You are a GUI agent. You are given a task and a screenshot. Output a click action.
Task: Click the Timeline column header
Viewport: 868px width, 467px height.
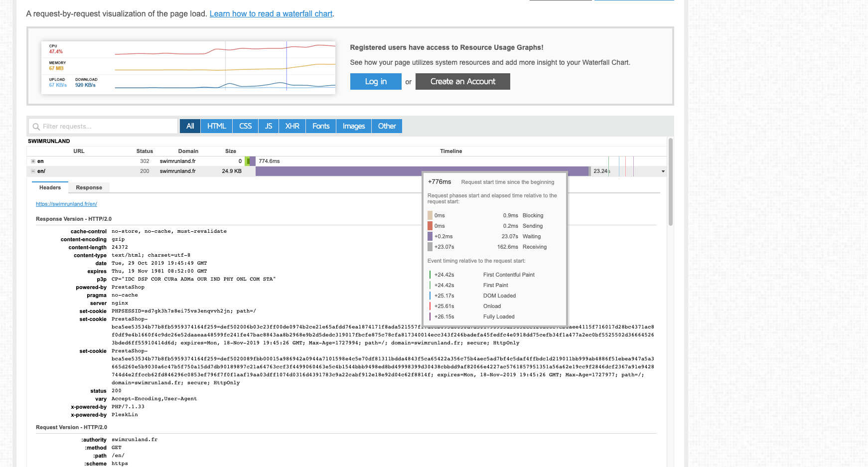coord(451,151)
